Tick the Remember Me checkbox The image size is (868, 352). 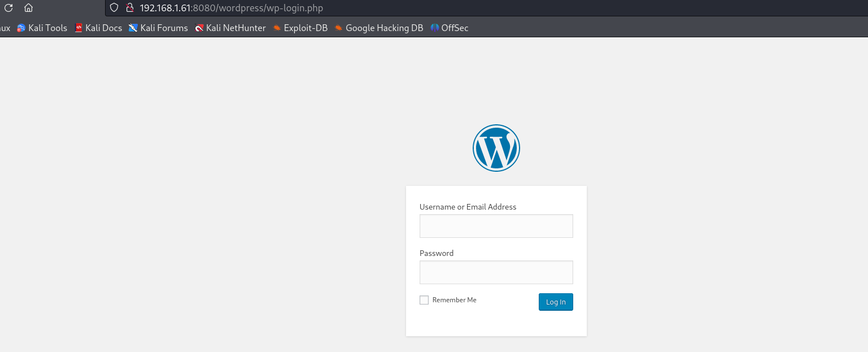point(424,300)
